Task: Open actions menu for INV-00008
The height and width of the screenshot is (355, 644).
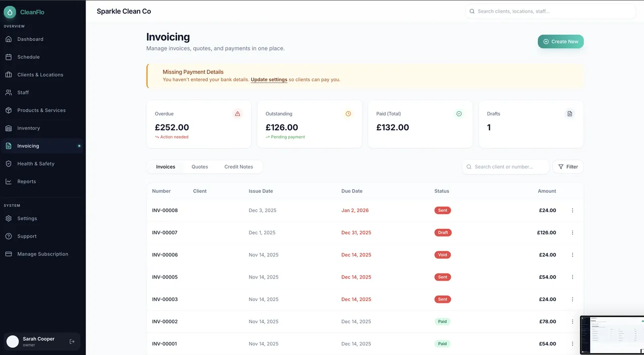Action: [x=572, y=210]
